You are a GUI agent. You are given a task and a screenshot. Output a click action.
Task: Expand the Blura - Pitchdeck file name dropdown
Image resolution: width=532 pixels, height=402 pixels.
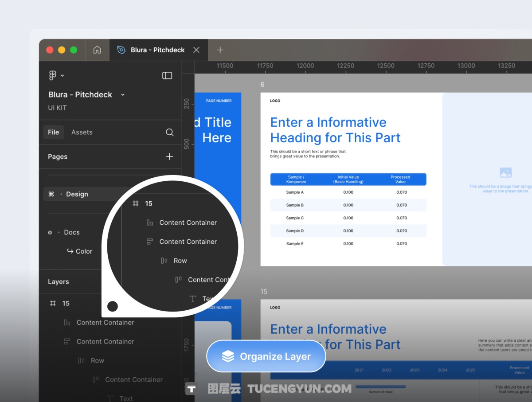click(123, 94)
